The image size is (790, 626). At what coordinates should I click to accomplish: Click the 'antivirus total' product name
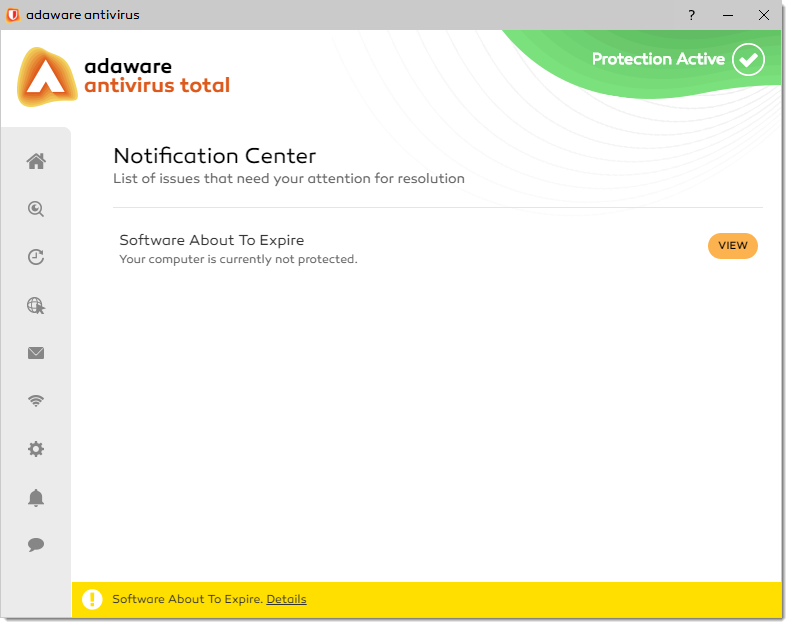(x=157, y=85)
